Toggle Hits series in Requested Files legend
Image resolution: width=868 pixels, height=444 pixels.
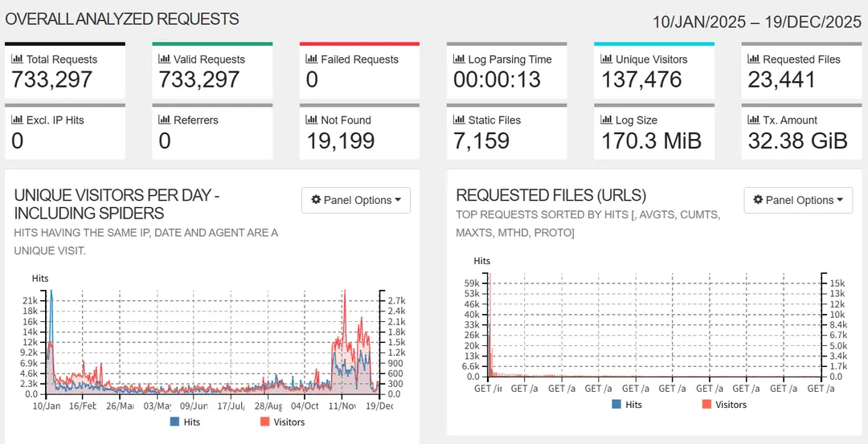[x=627, y=405]
